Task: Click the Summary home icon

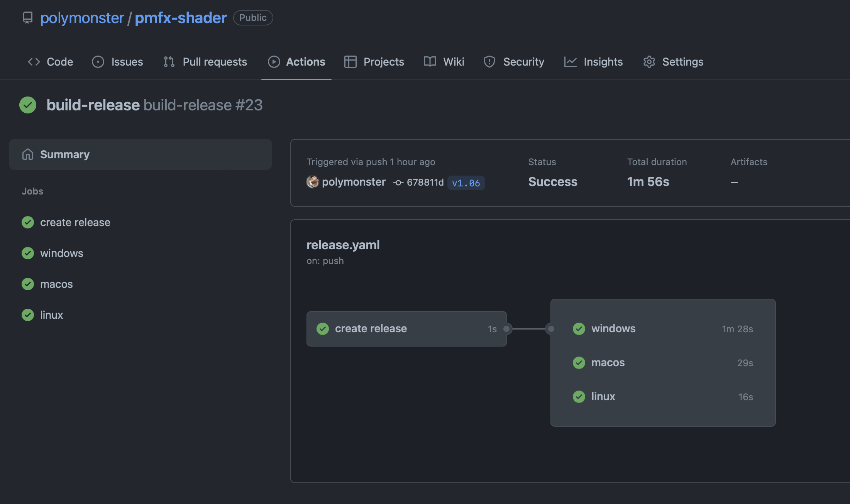Action: [28, 154]
